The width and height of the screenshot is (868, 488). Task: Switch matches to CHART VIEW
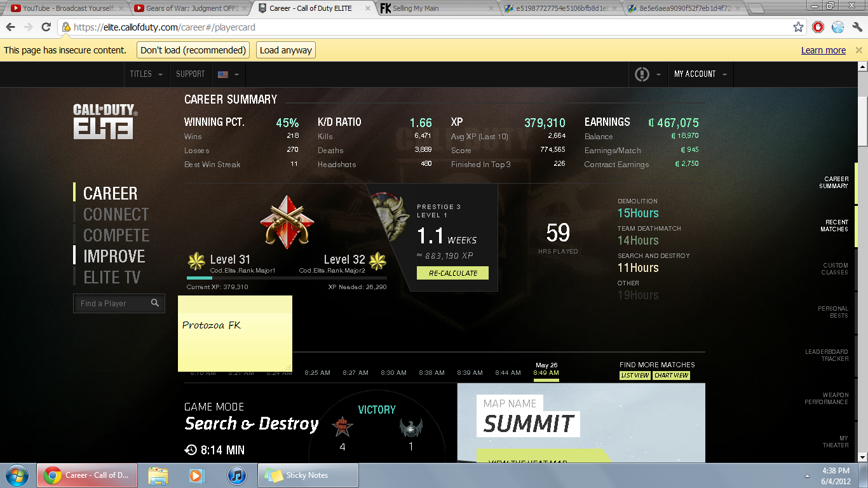pyautogui.click(x=672, y=376)
